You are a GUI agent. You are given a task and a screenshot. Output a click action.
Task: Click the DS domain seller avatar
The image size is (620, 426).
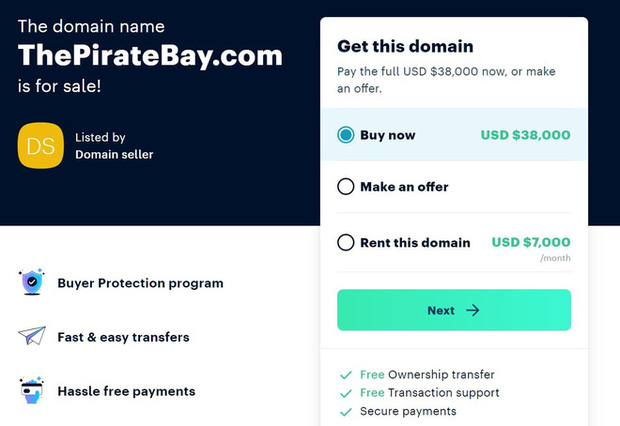(40, 146)
